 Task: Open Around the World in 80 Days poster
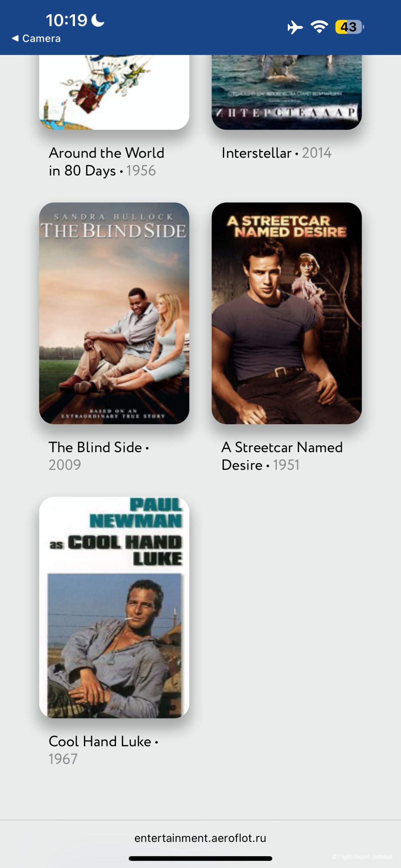click(114, 92)
